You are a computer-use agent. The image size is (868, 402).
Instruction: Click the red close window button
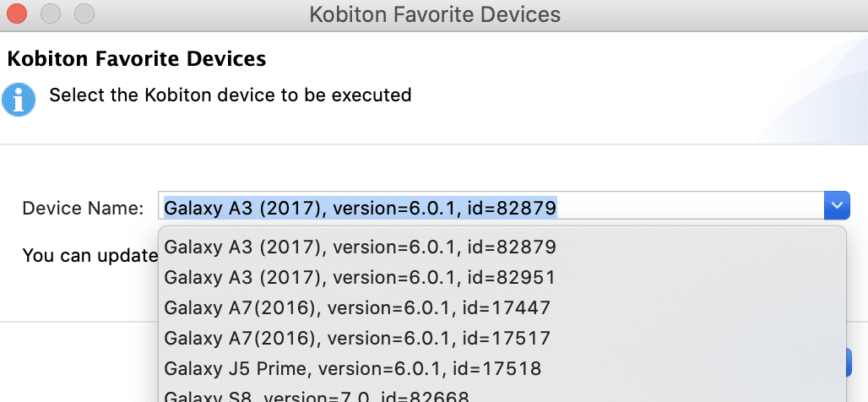click(17, 14)
